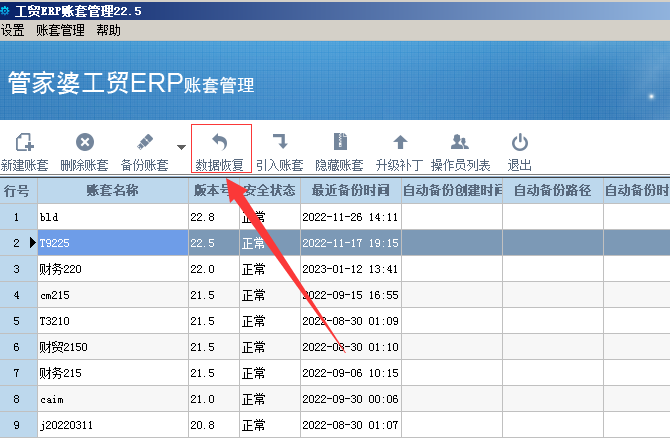Expand the dropdown arrow beside 备份账套
Image resolution: width=670 pixels, height=438 pixels.
click(181, 147)
